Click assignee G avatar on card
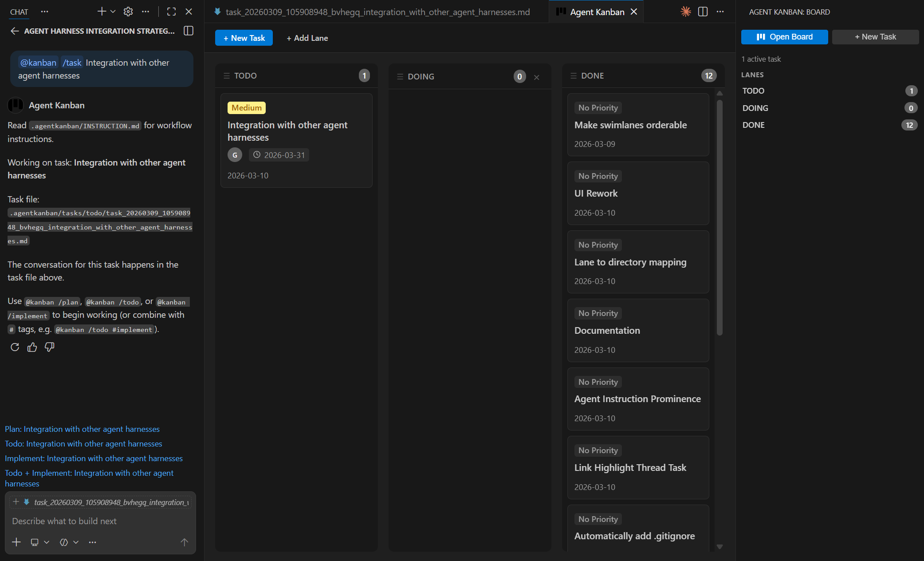 click(235, 155)
